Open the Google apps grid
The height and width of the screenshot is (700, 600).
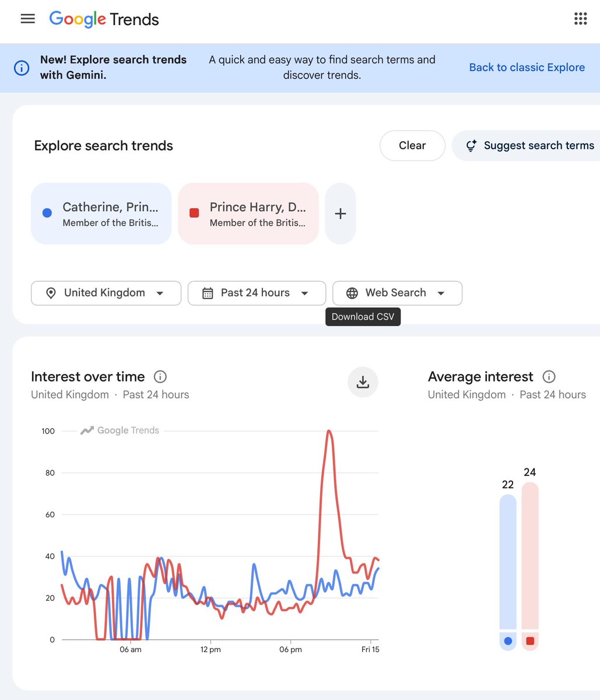[580, 19]
